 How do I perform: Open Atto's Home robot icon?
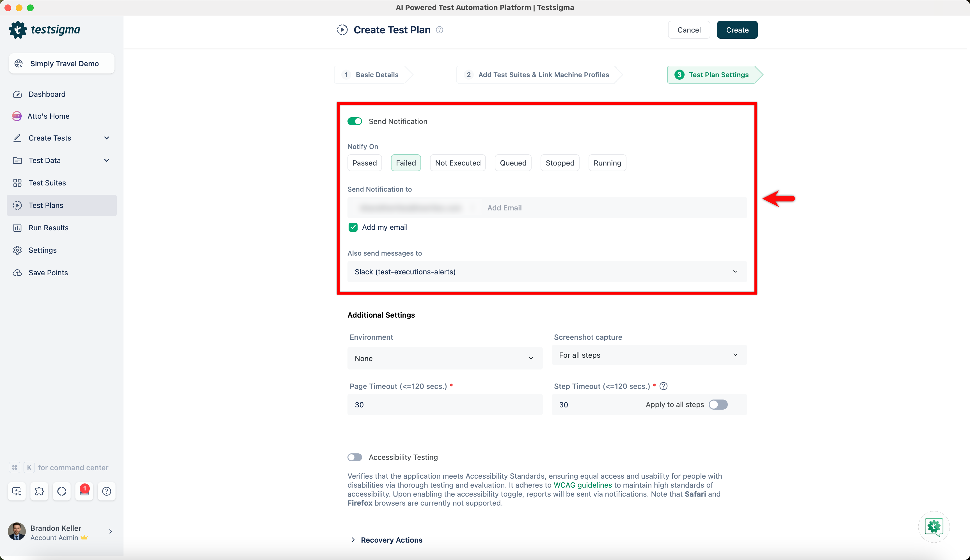17,116
